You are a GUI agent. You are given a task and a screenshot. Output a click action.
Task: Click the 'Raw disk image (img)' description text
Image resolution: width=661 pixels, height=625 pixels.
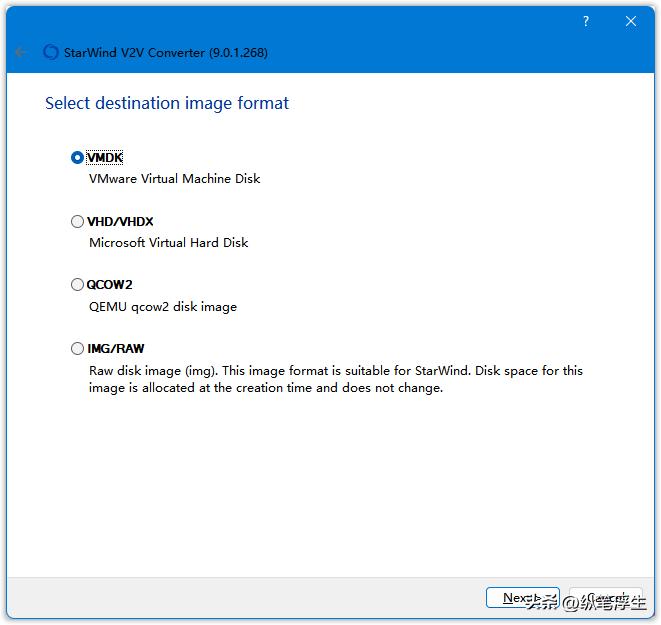click(336, 379)
